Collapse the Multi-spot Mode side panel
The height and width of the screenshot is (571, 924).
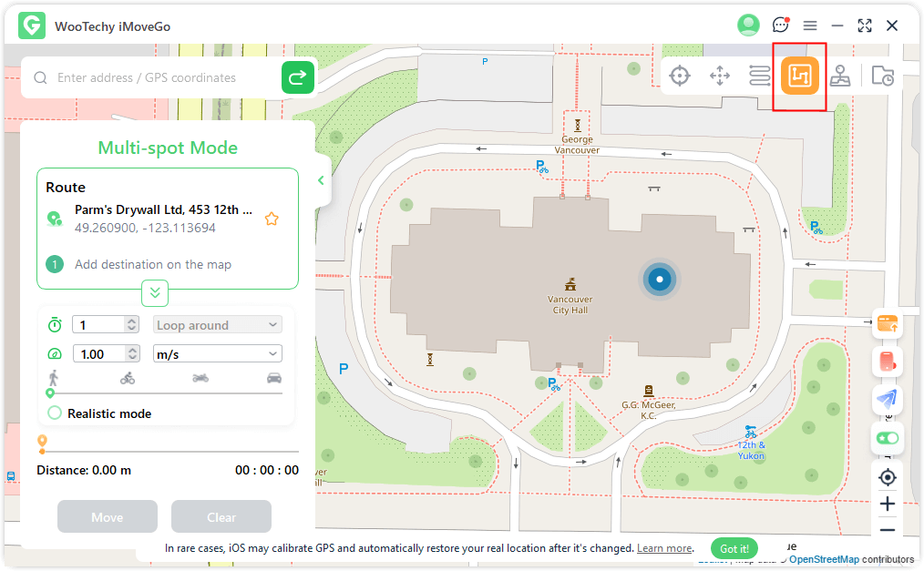pos(321,180)
